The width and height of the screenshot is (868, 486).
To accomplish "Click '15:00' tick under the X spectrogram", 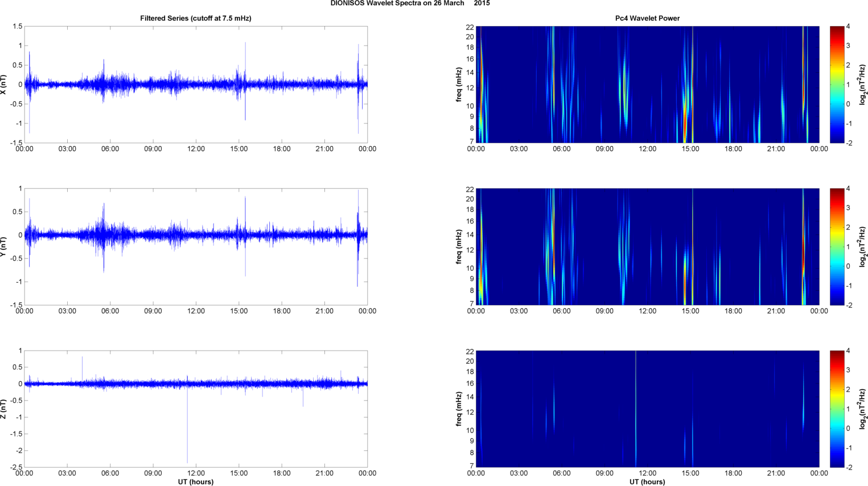I will (x=690, y=149).
